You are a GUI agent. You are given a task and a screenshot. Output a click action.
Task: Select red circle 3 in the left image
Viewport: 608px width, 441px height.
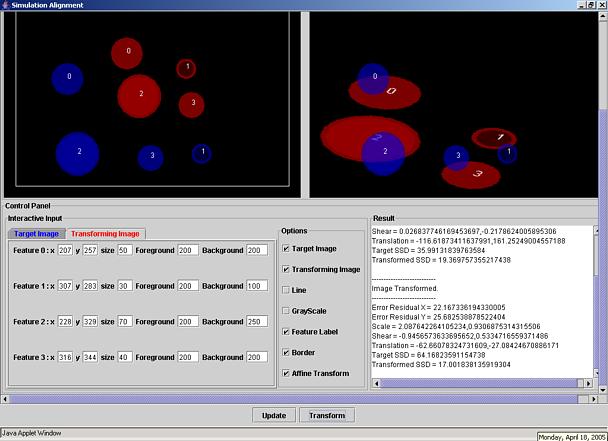pos(192,103)
